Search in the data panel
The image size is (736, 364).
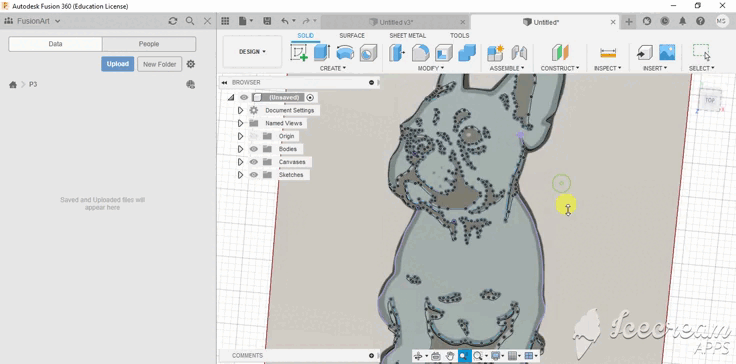[190, 21]
